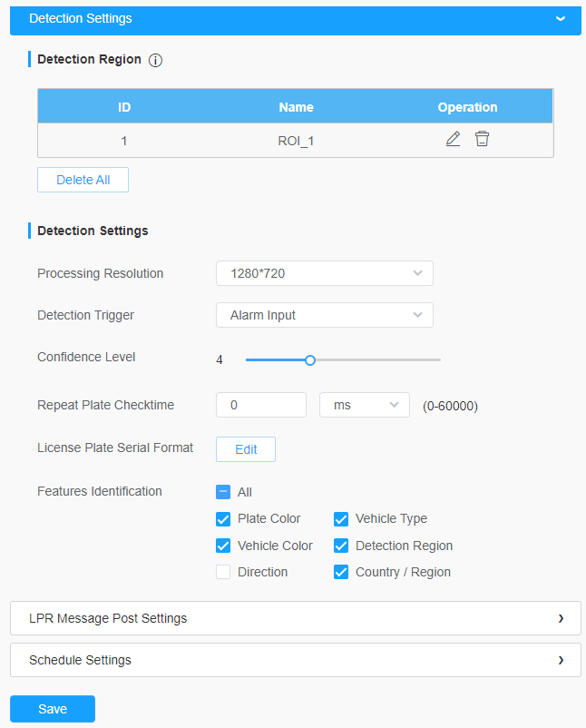Open the Processing Resolution dropdown
Viewport: 586px width, 728px height.
324,273
